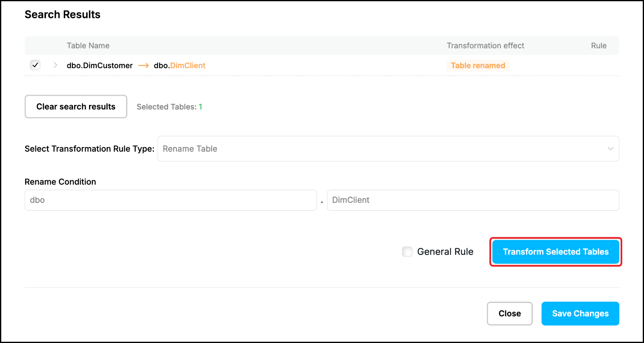This screenshot has height=343, width=644.
Task: Focus the dbo schema input field
Action: [x=170, y=200]
